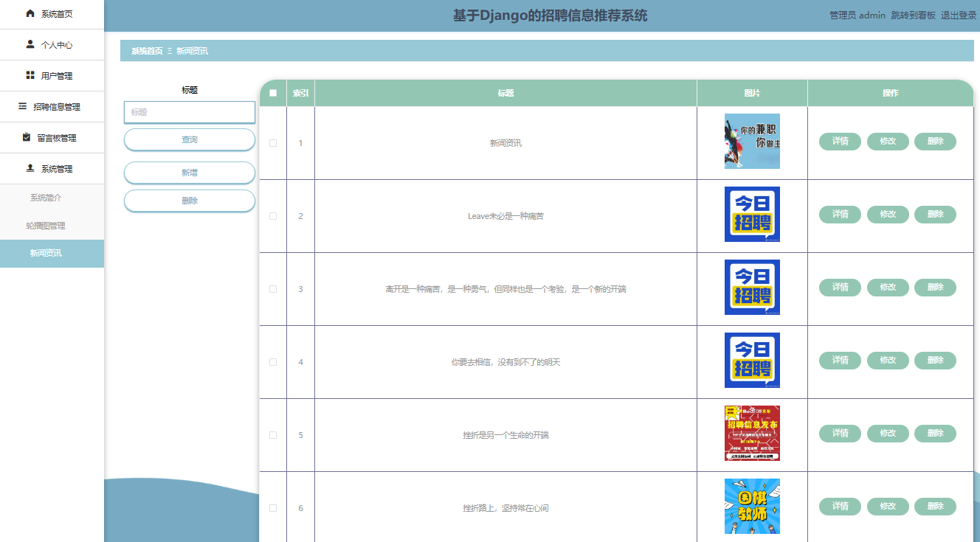Click 退出登录 link in header
Screen dimensions: 980x542
pos(959,15)
